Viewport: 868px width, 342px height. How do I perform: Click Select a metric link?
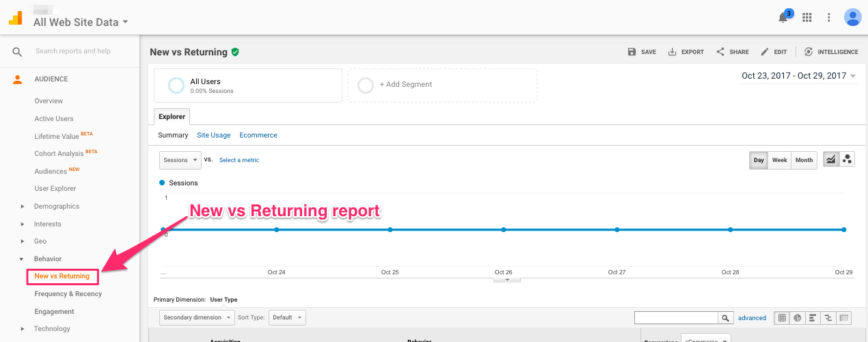(239, 160)
